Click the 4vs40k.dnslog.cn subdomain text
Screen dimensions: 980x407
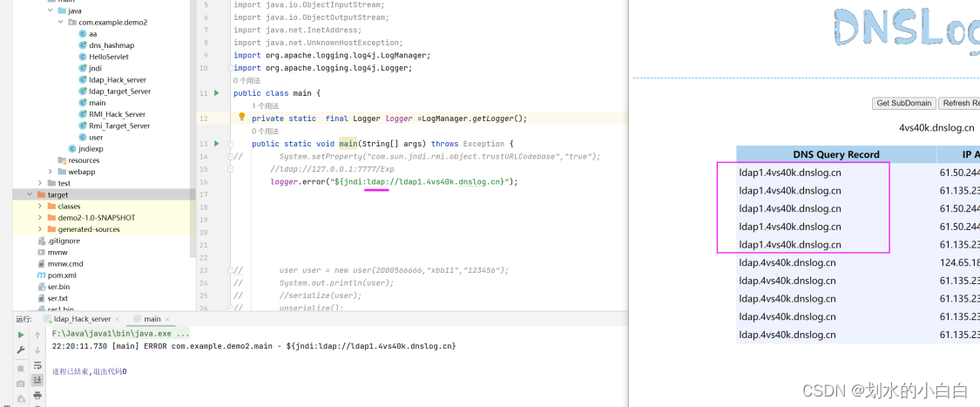936,127
